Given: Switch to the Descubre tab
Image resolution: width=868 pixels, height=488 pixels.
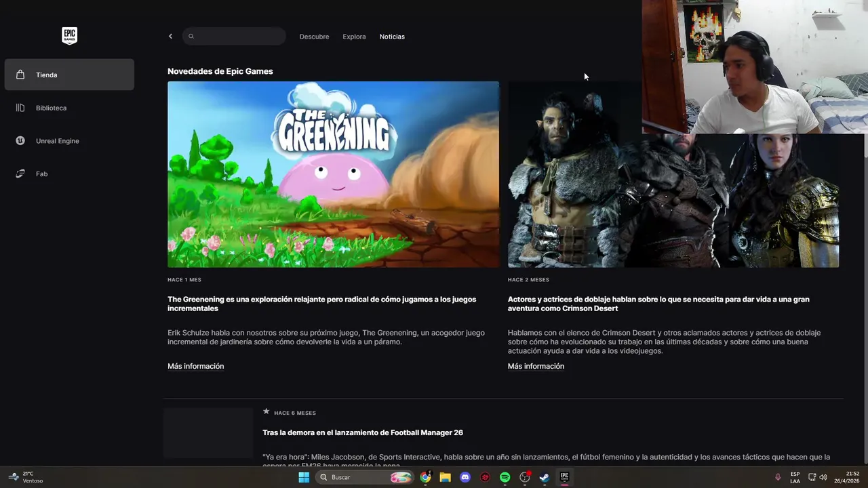Looking at the screenshot, I should (x=314, y=37).
